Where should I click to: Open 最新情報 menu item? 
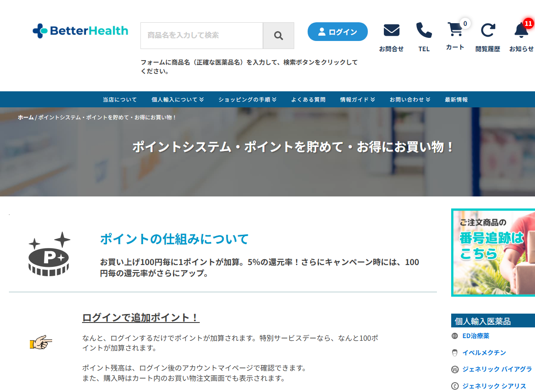pyautogui.click(x=456, y=100)
